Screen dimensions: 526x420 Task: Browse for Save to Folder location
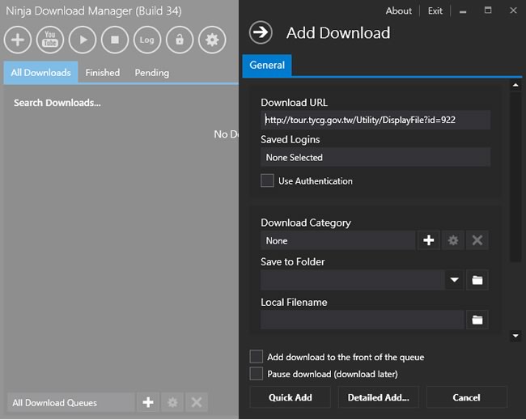pos(477,280)
